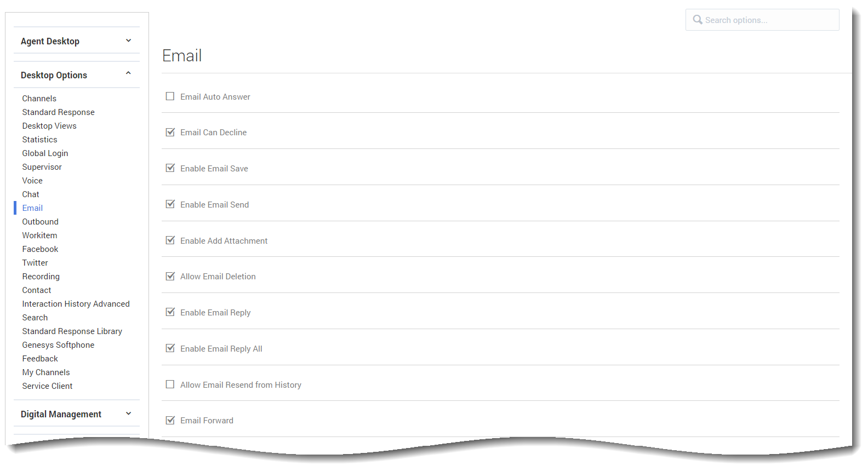Expand the Digital Management section
Image resolution: width=868 pixels, height=471 pixels.
coord(77,414)
